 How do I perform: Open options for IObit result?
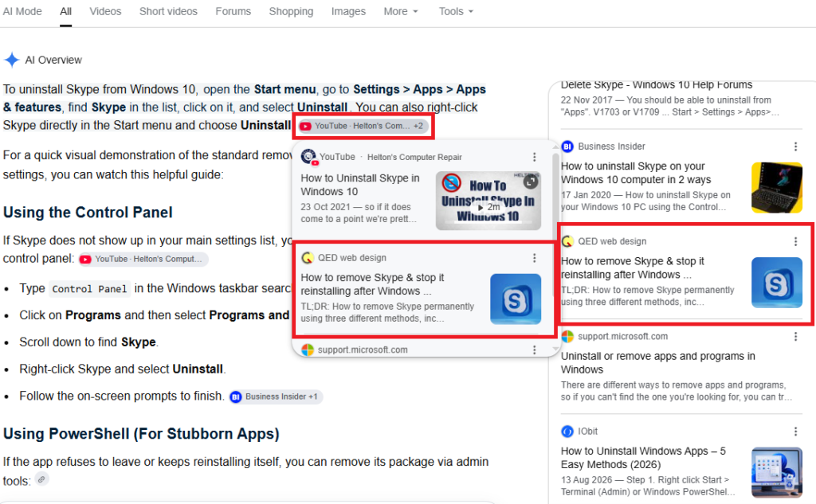point(795,432)
